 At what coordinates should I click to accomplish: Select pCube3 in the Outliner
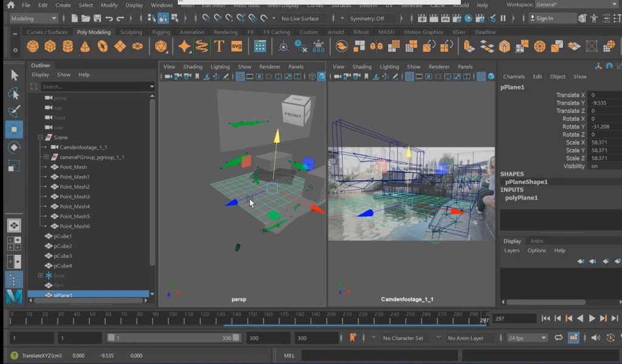click(x=63, y=256)
